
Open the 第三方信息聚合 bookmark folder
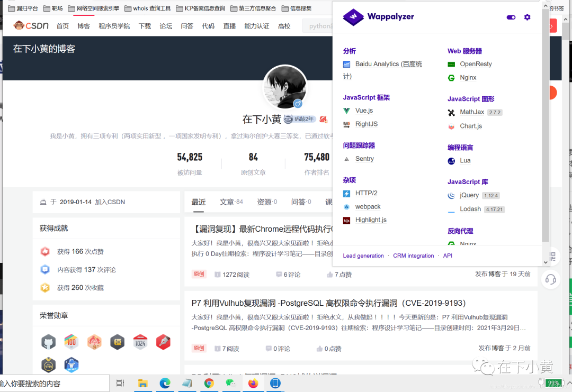[253, 8]
